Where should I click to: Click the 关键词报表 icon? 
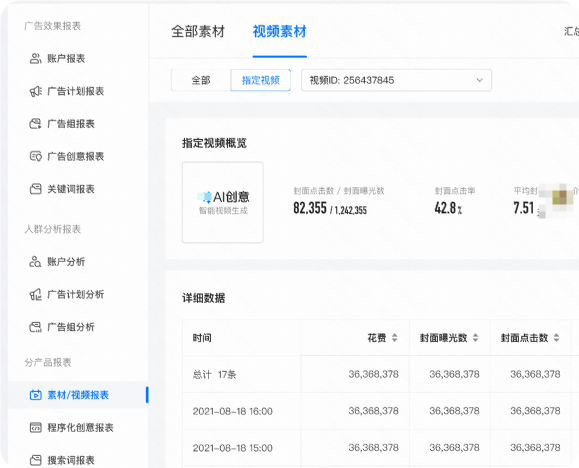click(x=35, y=189)
